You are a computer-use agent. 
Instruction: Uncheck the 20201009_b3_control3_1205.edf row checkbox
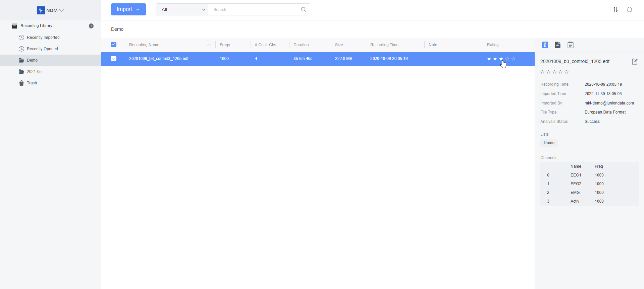[114, 59]
